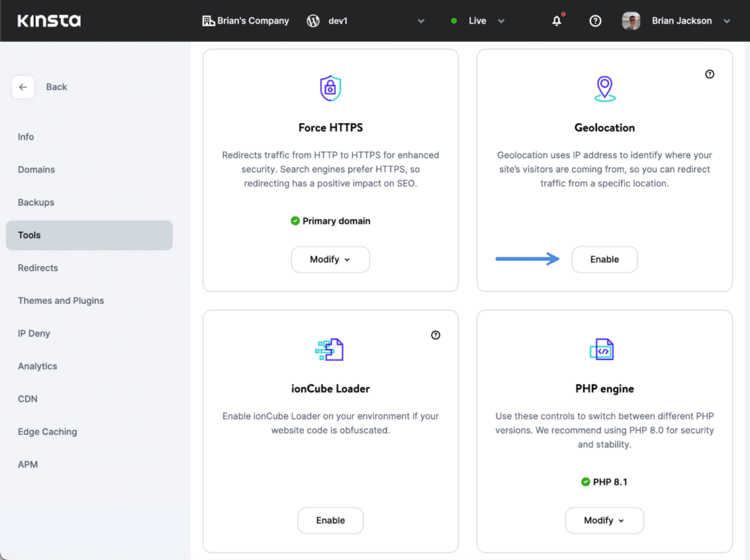This screenshot has height=560, width=750.
Task: Enable Geolocation
Action: click(604, 259)
